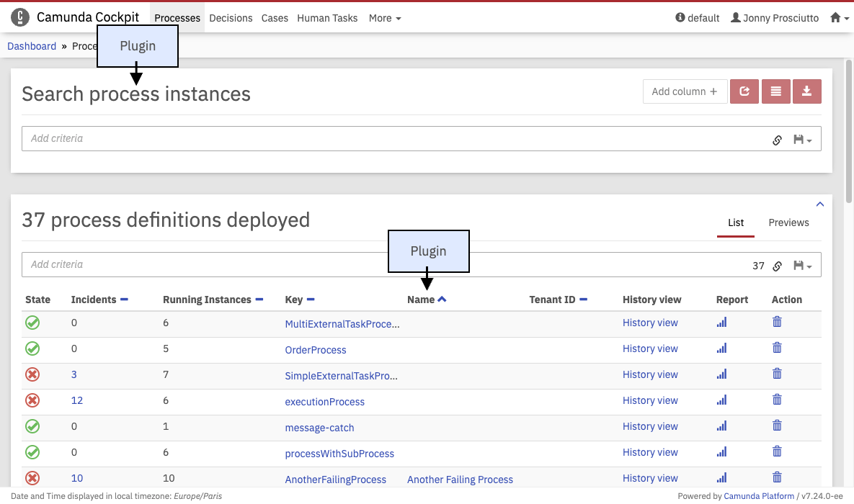Click the red share/export arrow button
The height and width of the screenshot is (504, 854).
[744, 91]
